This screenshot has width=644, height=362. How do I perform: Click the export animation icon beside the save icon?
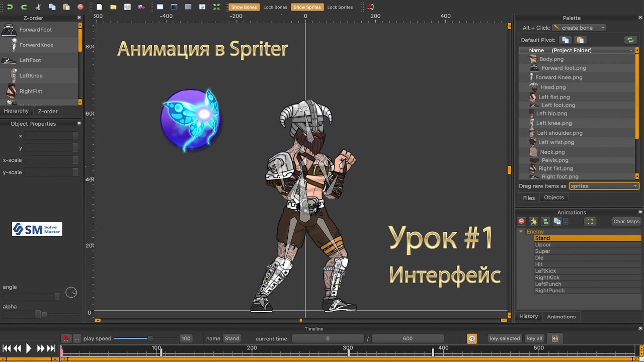point(141,7)
